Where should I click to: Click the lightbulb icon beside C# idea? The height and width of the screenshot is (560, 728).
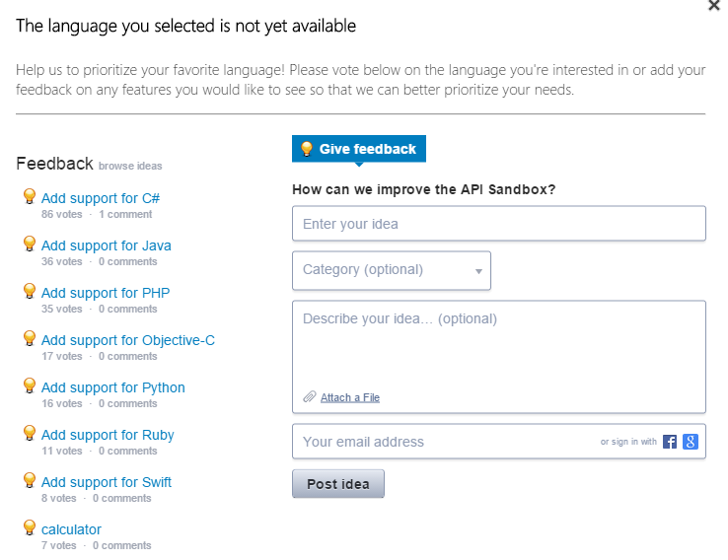pos(30,196)
